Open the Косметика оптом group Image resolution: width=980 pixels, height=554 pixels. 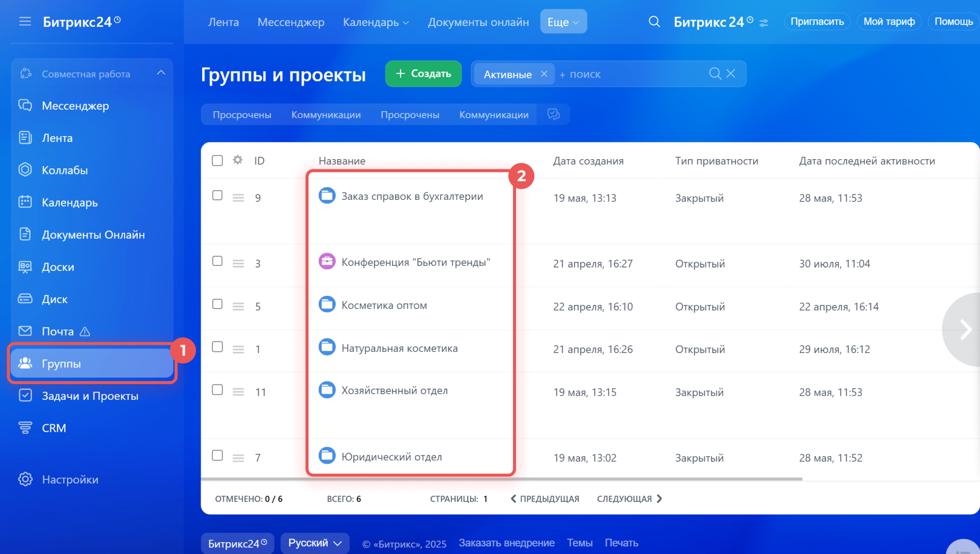click(384, 305)
